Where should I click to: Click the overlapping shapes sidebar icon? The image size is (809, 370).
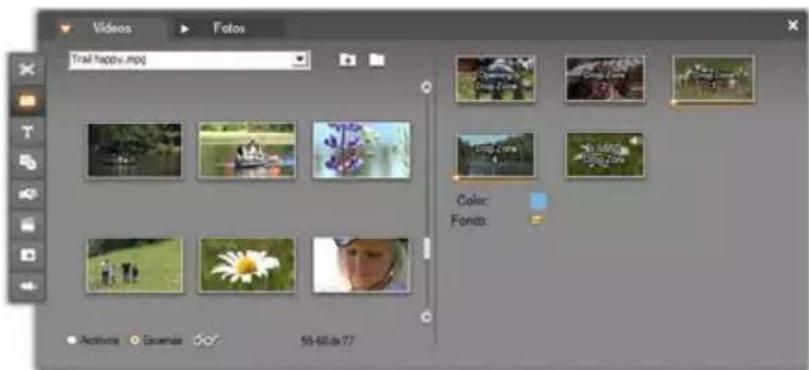coord(27,163)
